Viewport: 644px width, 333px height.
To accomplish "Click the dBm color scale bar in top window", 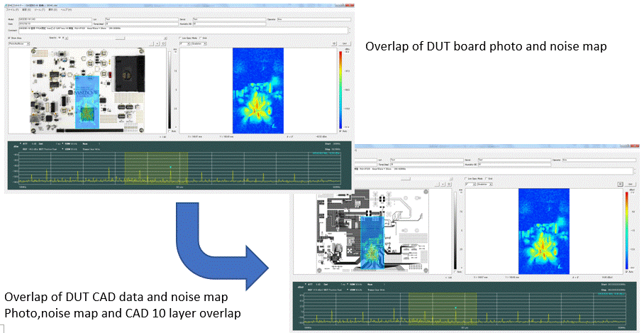I will coord(340,89).
